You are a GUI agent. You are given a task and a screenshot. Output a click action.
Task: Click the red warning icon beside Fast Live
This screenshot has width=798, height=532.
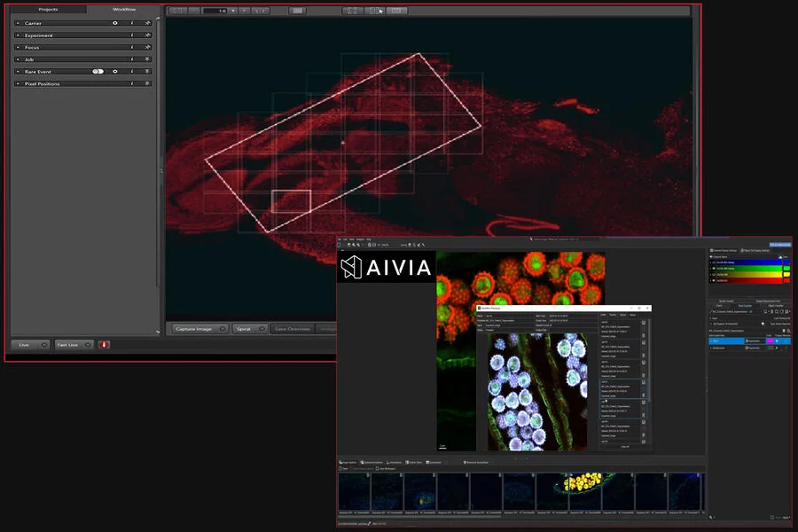click(105, 345)
